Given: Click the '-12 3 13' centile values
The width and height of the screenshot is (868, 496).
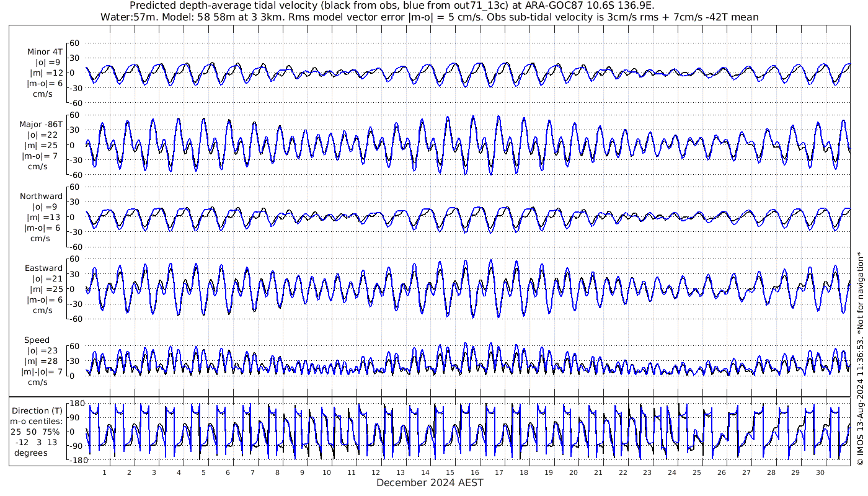Looking at the screenshot, I should click(x=37, y=443).
